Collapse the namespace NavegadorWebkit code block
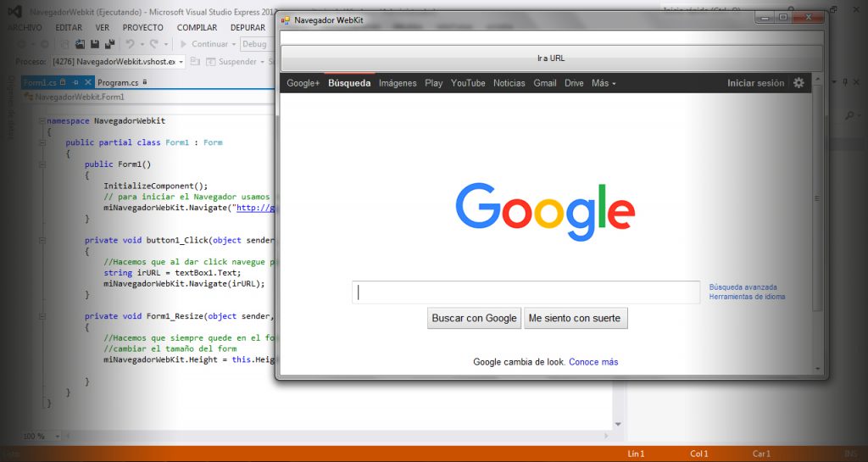The image size is (868, 462). 42,120
